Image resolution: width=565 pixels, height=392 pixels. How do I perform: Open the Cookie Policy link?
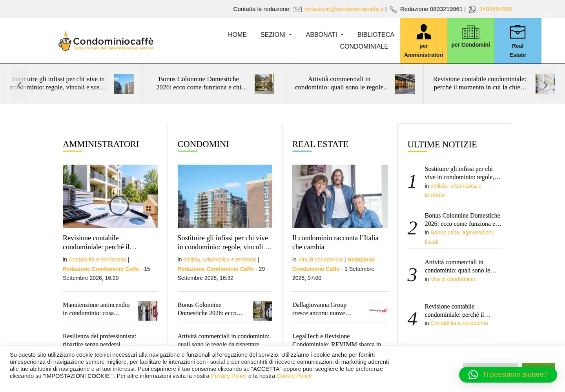coord(294,376)
